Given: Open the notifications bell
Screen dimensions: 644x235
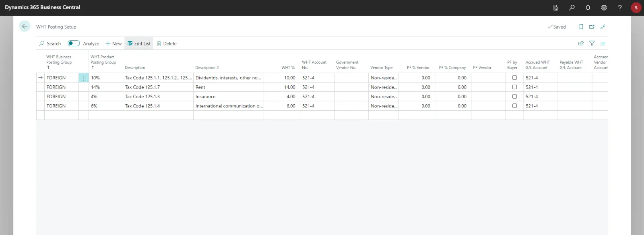Looking at the screenshot, I should point(588,8).
